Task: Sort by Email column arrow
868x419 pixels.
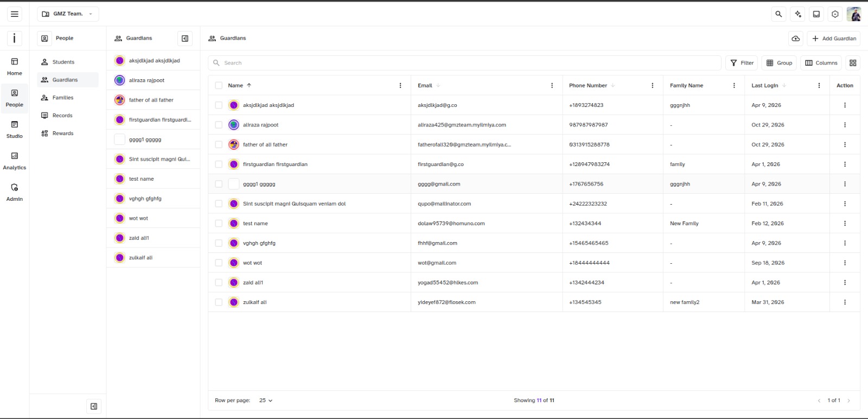Action: click(438, 86)
